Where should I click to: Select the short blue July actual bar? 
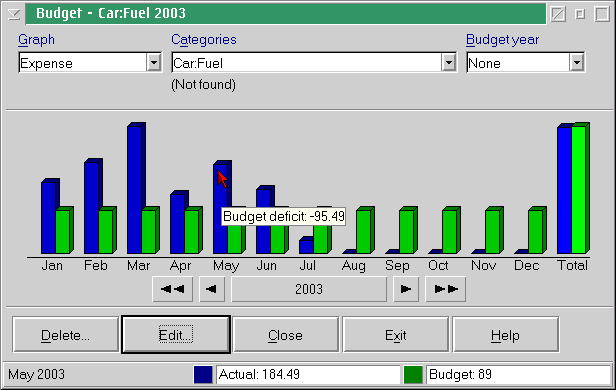[x=306, y=246]
